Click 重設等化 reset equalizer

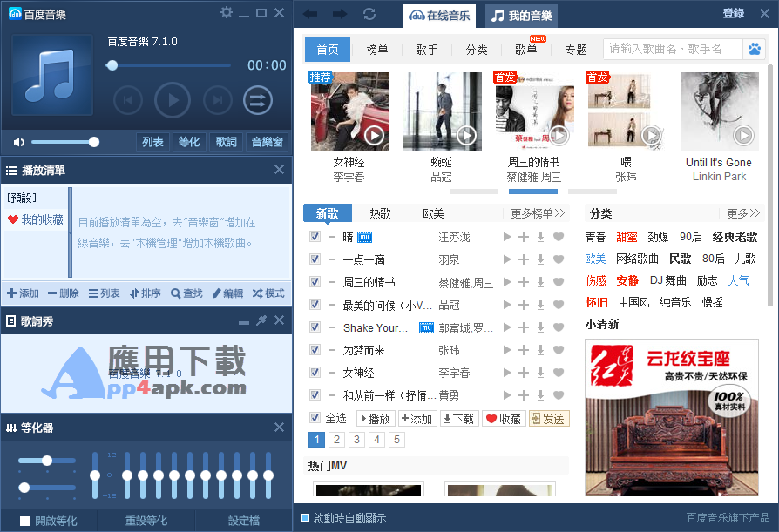[x=146, y=521]
